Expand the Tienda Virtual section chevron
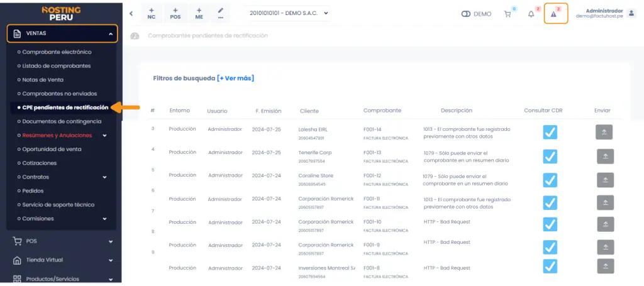The width and height of the screenshot is (644, 286). (x=111, y=260)
